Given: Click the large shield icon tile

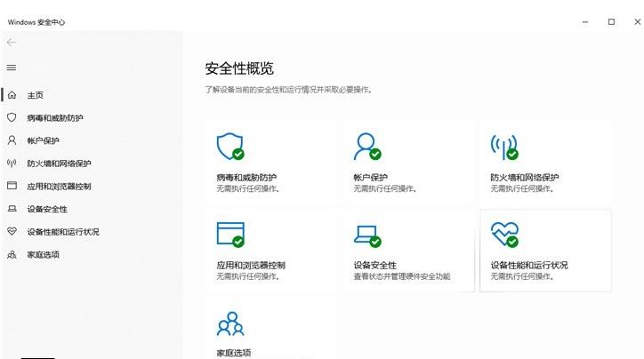Looking at the screenshot, I should coord(230,147).
